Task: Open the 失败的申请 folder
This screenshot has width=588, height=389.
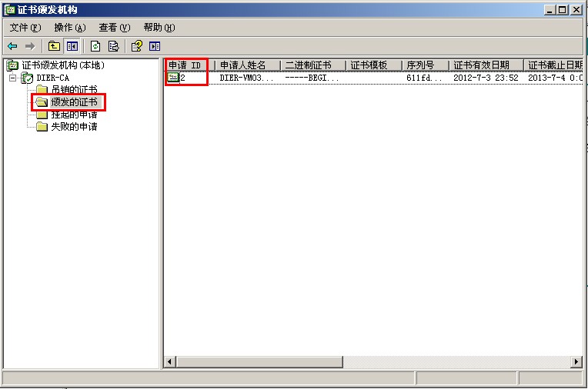Action: 73,127
